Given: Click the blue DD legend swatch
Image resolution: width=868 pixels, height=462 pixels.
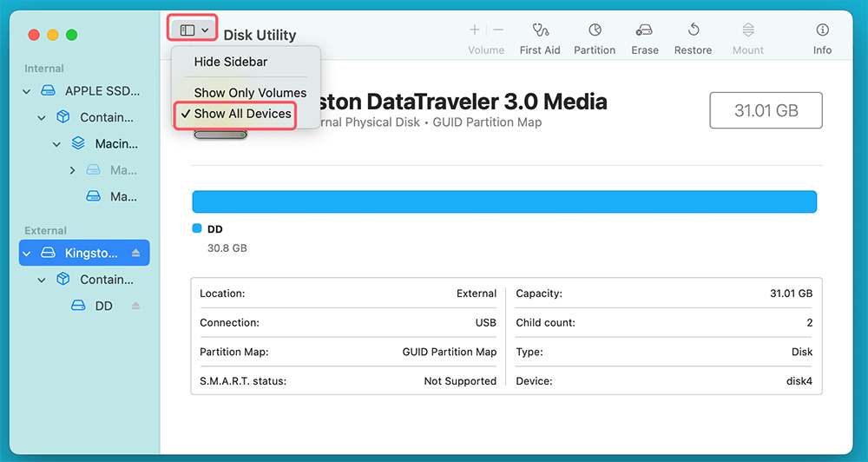Looking at the screenshot, I should tap(196, 229).
